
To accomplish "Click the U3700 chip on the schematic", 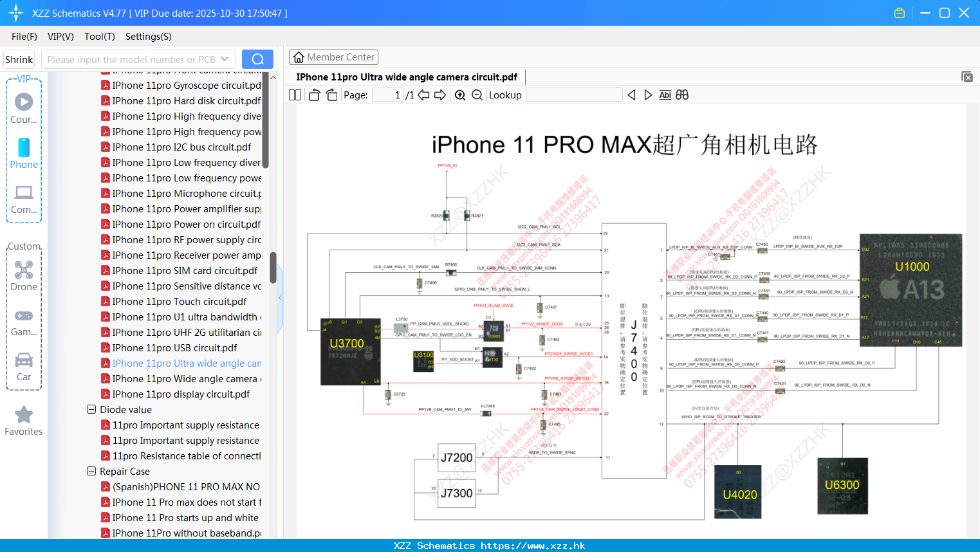I will (x=351, y=351).
